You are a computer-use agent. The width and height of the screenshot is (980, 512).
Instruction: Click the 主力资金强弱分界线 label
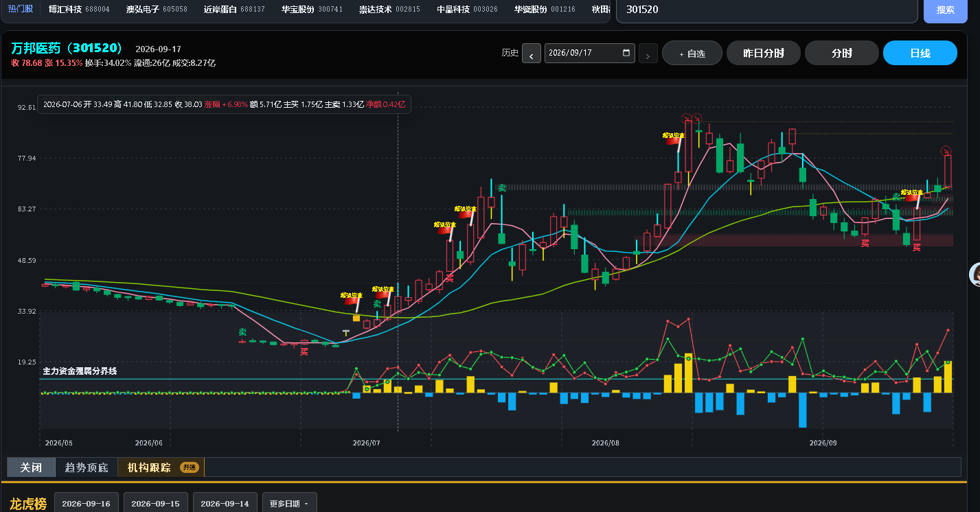pos(80,371)
